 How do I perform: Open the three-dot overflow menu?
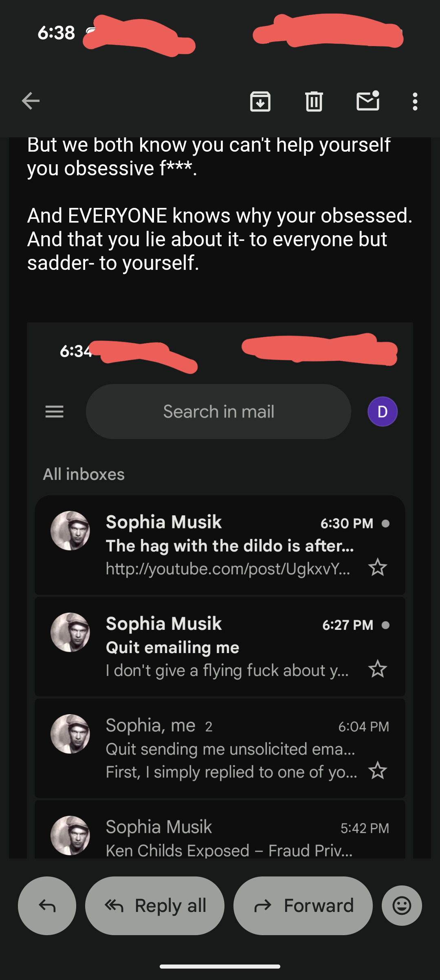[415, 101]
